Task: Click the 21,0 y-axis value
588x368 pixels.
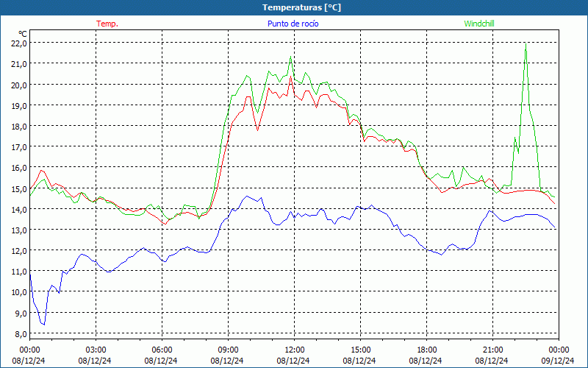Action: tap(19, 64)
